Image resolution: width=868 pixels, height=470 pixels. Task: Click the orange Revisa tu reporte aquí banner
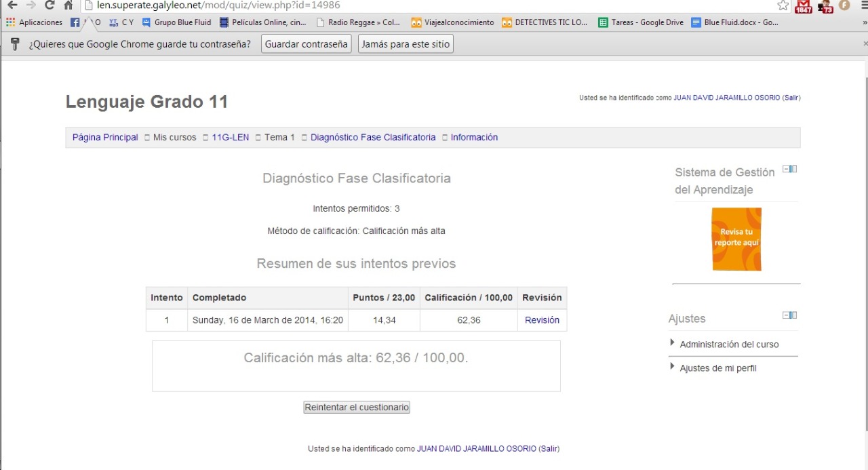pyautogui.click(x=736, y=239)
